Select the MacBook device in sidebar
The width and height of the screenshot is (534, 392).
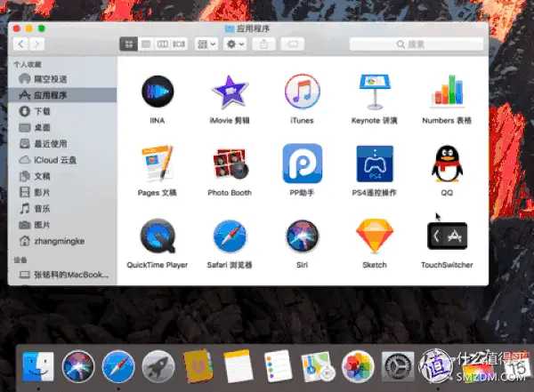pyautogui.click(x=62, y=275)
